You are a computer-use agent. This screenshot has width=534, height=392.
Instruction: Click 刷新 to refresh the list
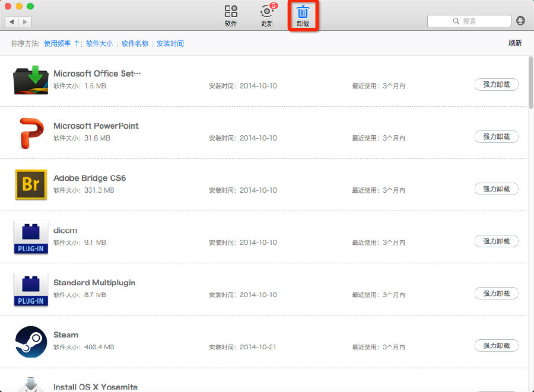[x=514, y=43]
